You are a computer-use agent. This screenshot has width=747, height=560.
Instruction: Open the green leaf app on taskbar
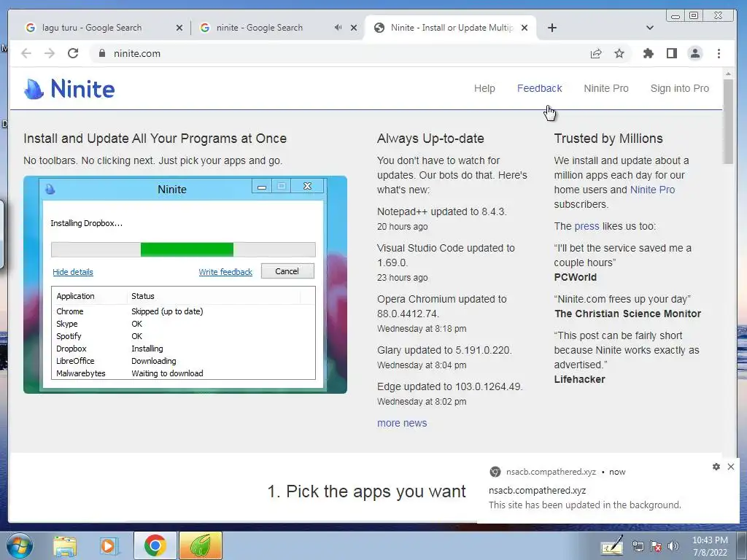click(200, 545)
